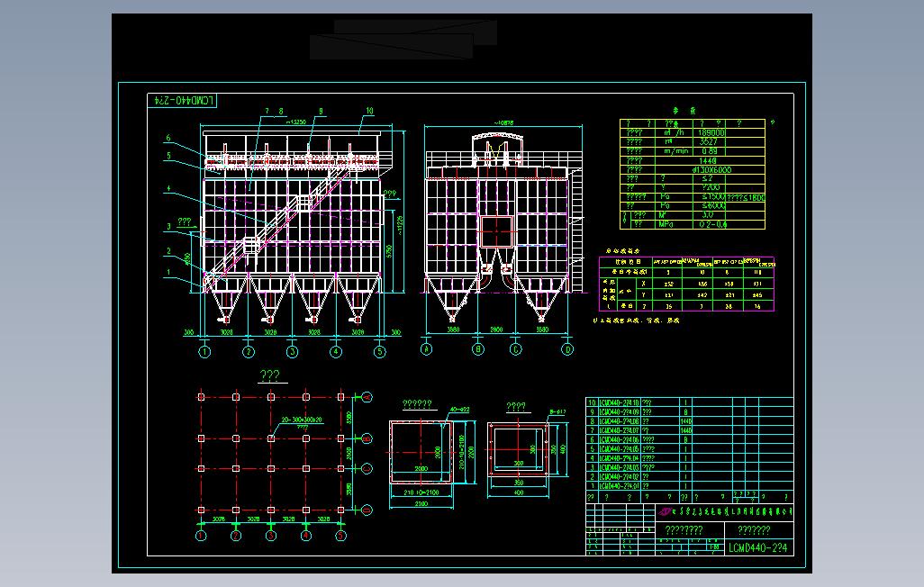Click callout number 1 near the hopper

168,272
